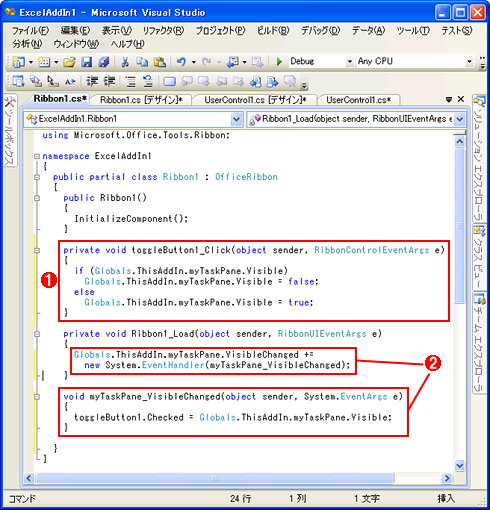This screenshot has height=510, width=490.
Task: Open the プロジェクト(P) menu
Action: tap(220, 31)
